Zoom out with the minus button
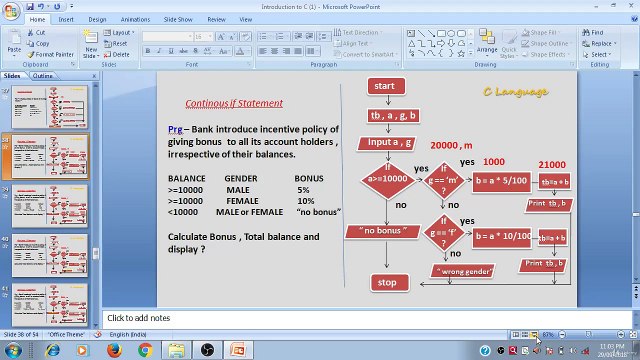Image resolution: width=640 pixels, height=360 pixels. pos(562,335)
